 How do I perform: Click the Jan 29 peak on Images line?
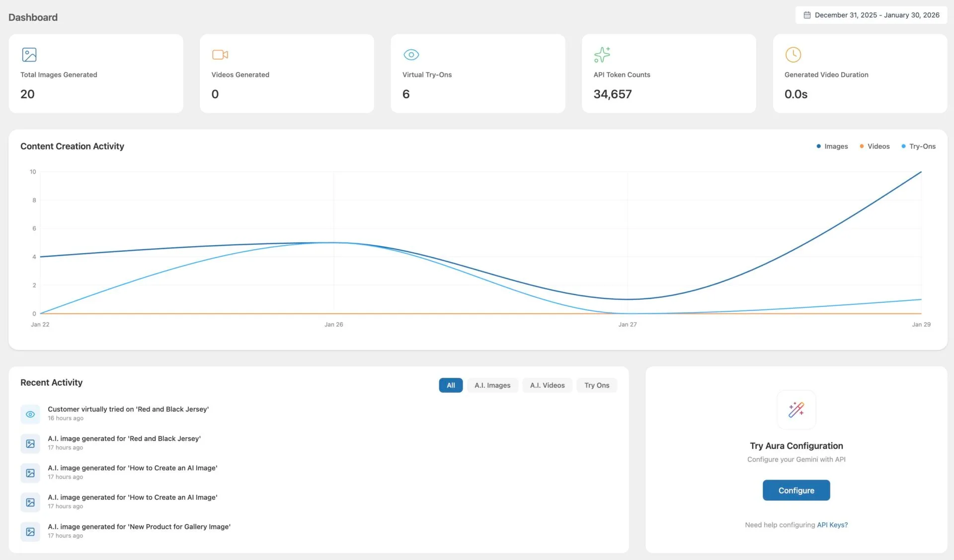(x=921, y=172)
